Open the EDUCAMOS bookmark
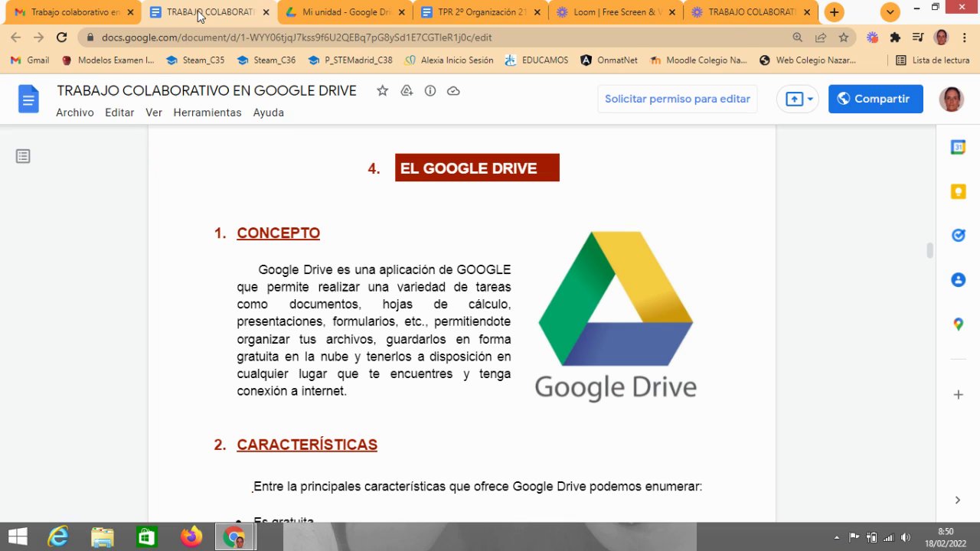Viewport: 980px width, 551px height. tap(537, 60)
